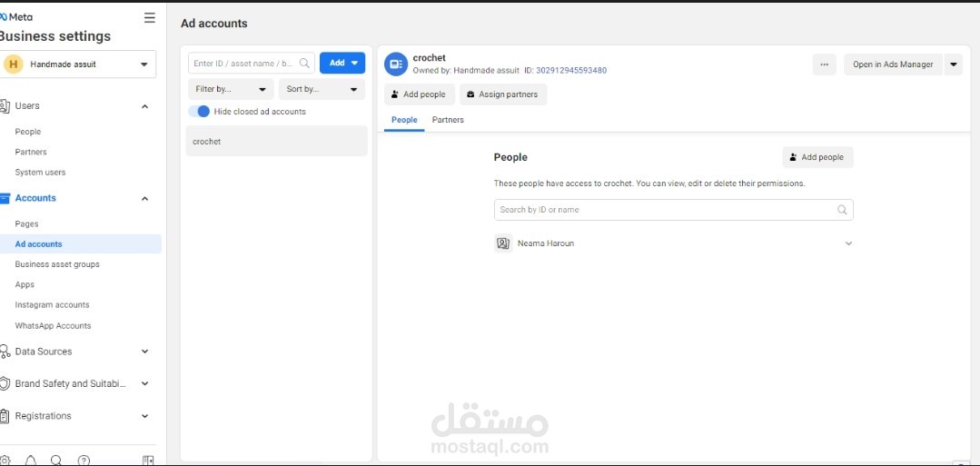The height and width of the screenshot is (466, 980).
Task: Click the Data Sources icon
Action: 5,352
